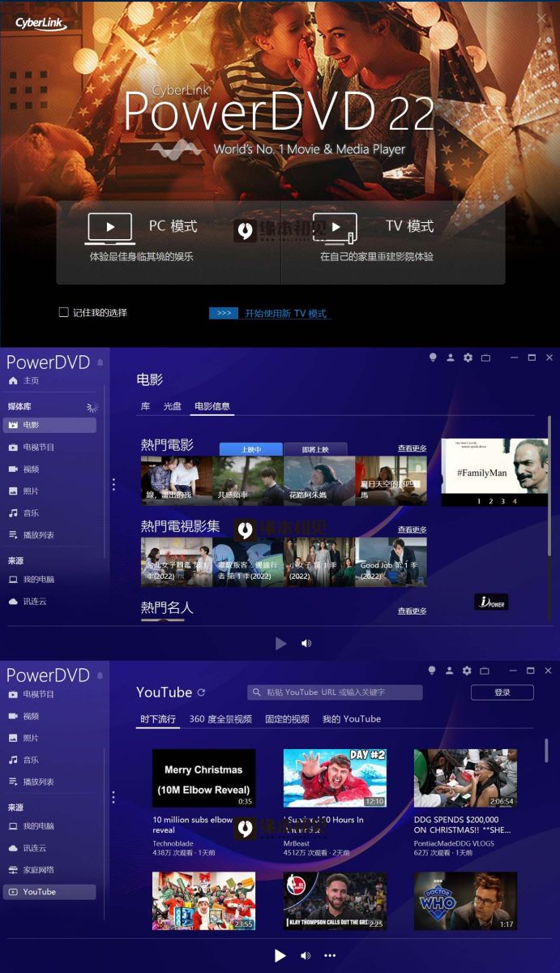Switch to the 光盘 tab
The height and width of the screenshot is (973, 560).
(173, 406)
